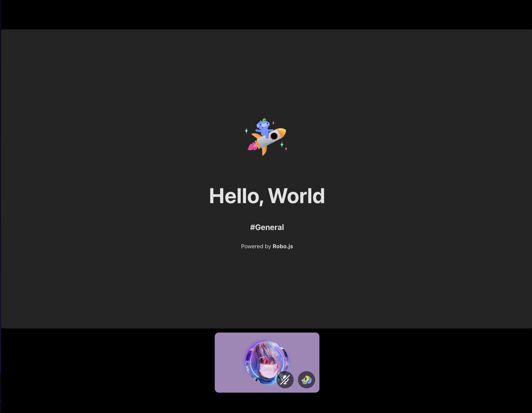Viewport: 532px width, 413px height.
Task: Click the black bar above the activity
Action: click(266, 14)
